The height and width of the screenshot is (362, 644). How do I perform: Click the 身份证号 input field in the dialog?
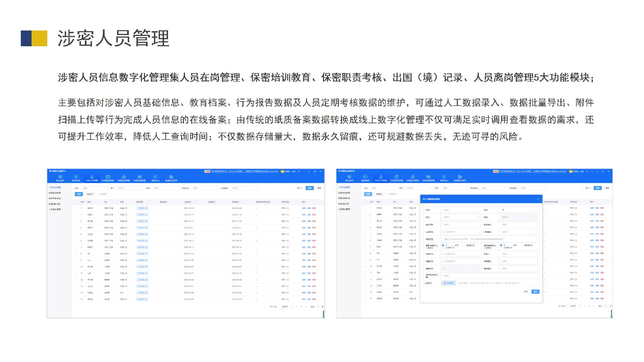461,225
